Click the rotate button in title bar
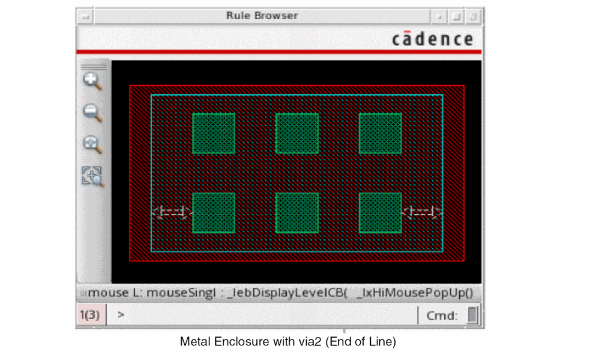 click(x=474, y=17)
